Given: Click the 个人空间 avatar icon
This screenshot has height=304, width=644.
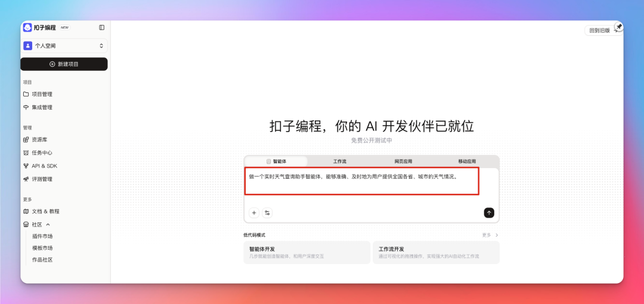Looking at the screenshot, I should (27, 45).
